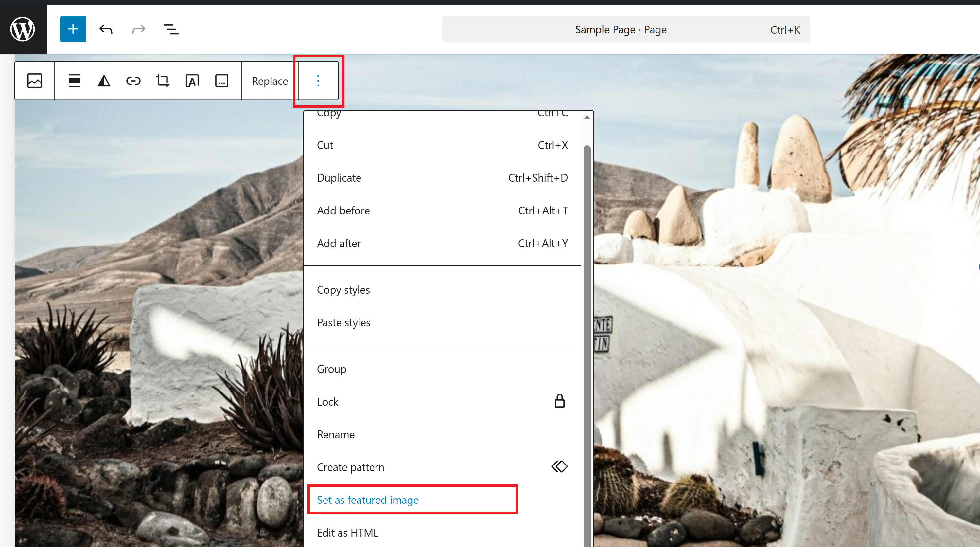Group the selected block

click(442, 369)
